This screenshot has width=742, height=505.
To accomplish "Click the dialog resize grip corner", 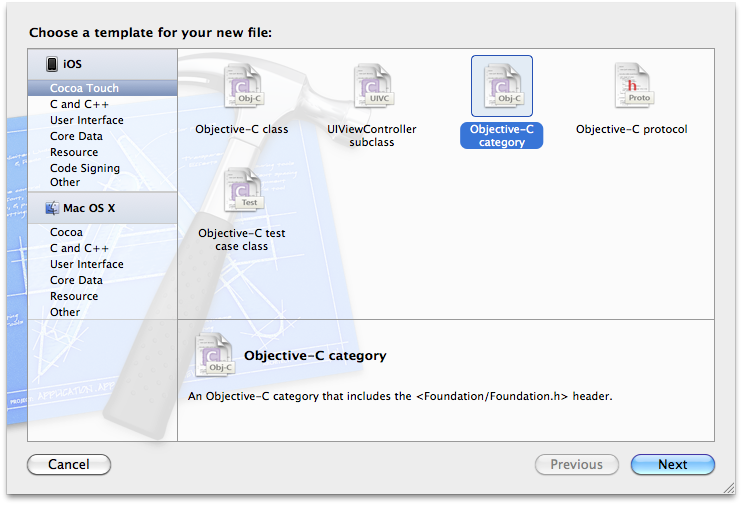I will pos(729,489).
